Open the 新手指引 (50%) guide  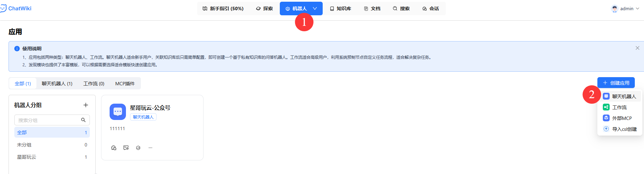coord(223,8)
